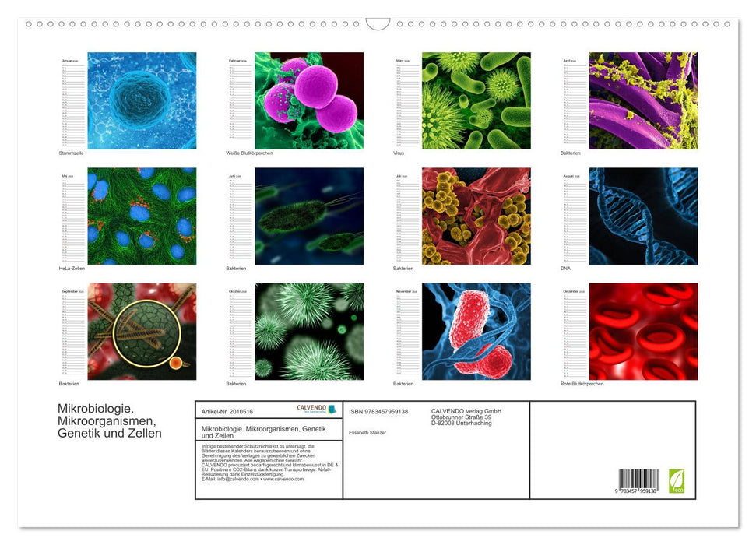The image size is (756, 545).
Task: Select the author name Elisabeth Stanzer
Action: 368,431
